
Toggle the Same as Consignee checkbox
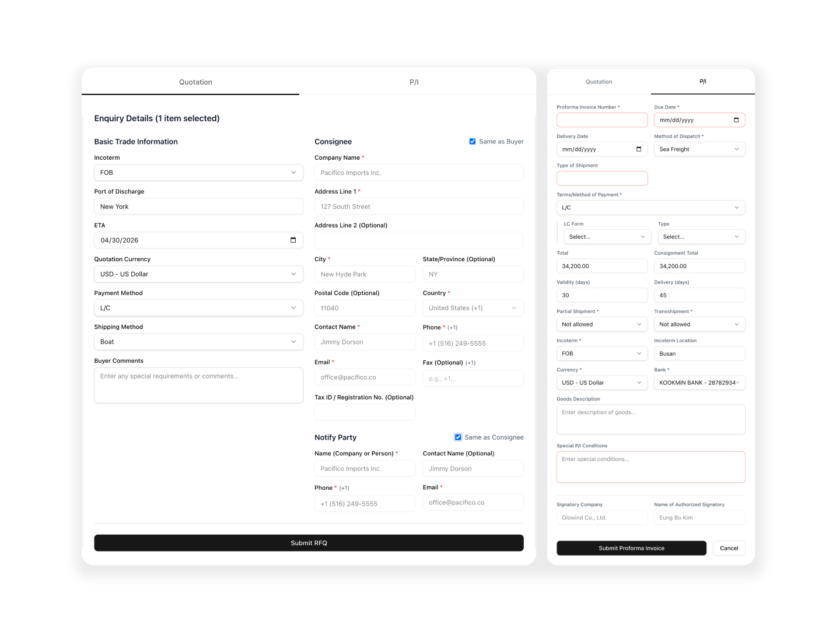tap(459, 437)
